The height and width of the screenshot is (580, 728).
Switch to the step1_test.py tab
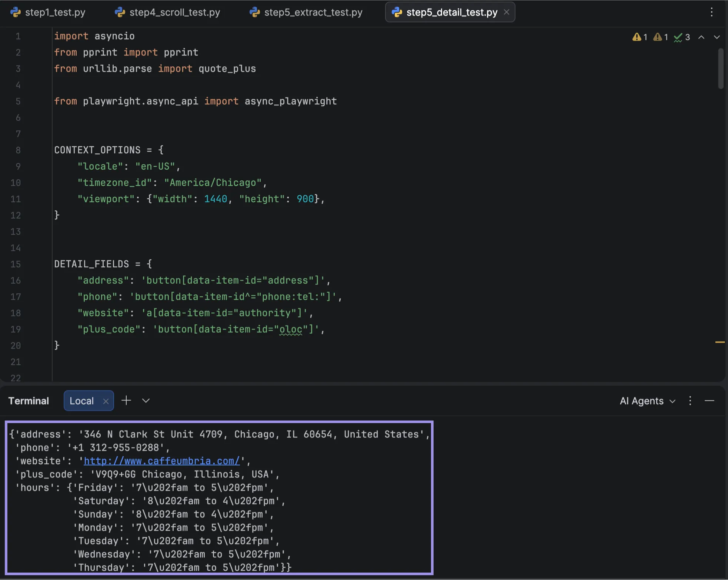[x=48, y=12]
